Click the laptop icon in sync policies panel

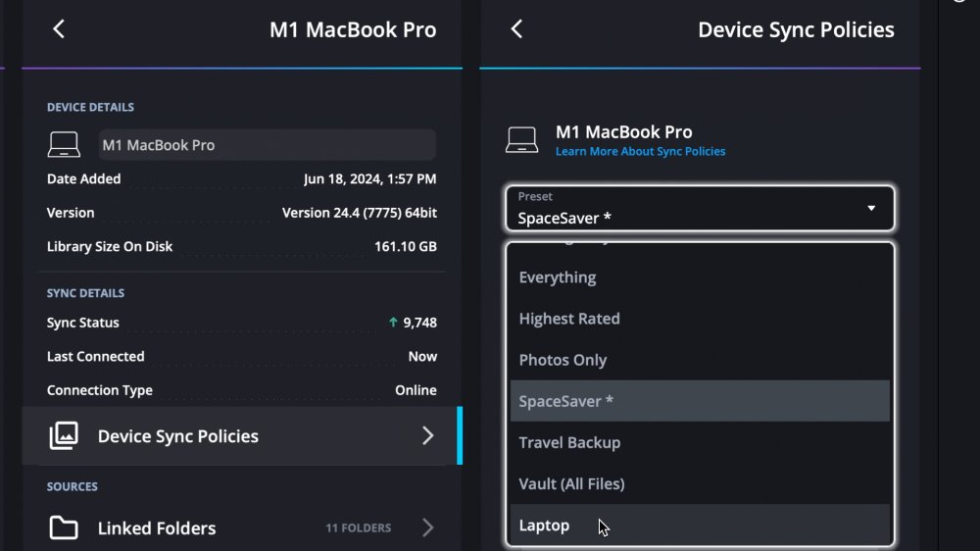pyautogui.click(x=521, y=140)
